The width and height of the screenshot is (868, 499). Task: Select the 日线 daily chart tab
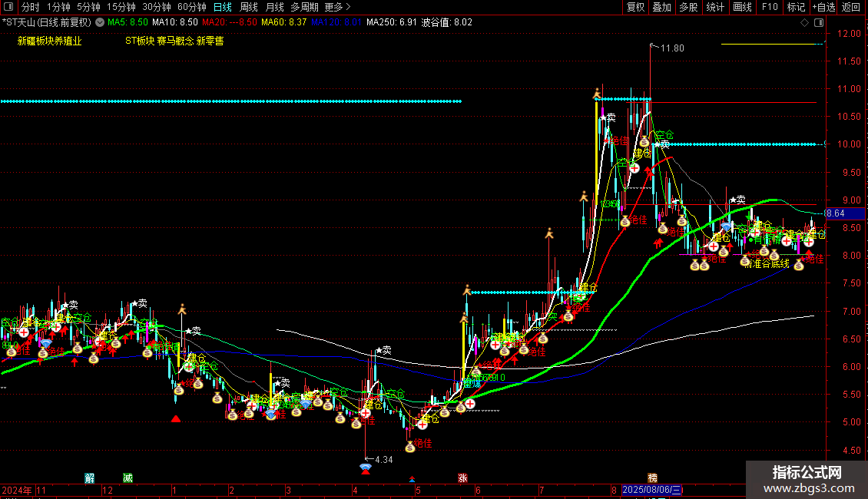(223, 7)
